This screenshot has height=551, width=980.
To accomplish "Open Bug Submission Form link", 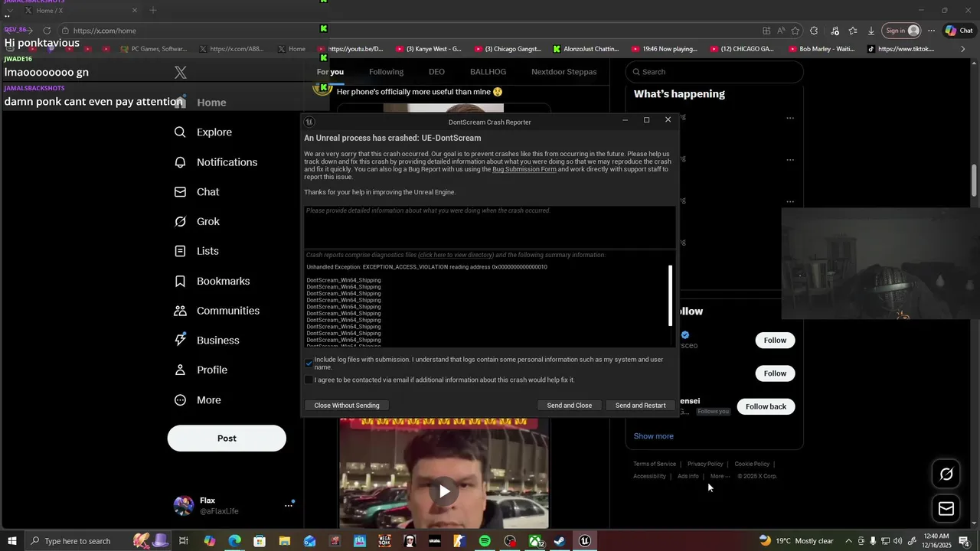I will pos(524,169).
